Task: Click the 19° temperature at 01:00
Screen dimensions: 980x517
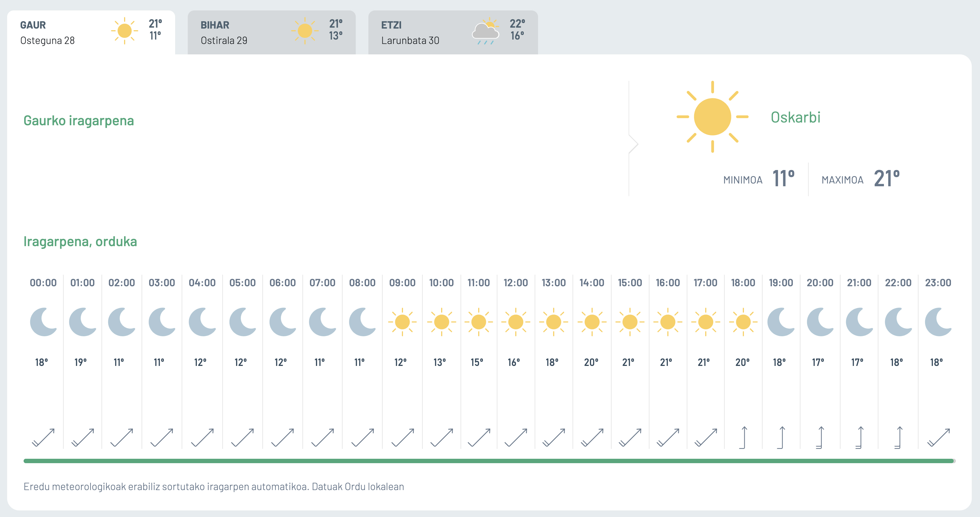Action: [80, 362]
